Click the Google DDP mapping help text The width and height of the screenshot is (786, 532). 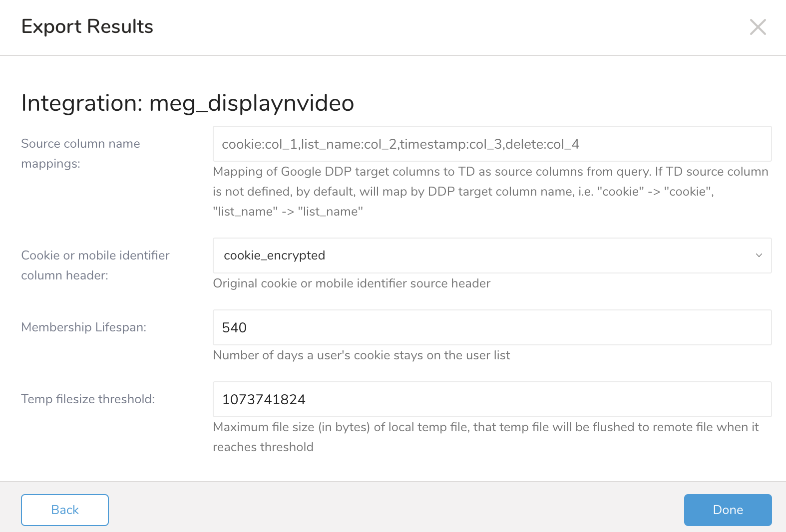coord(489,191)
